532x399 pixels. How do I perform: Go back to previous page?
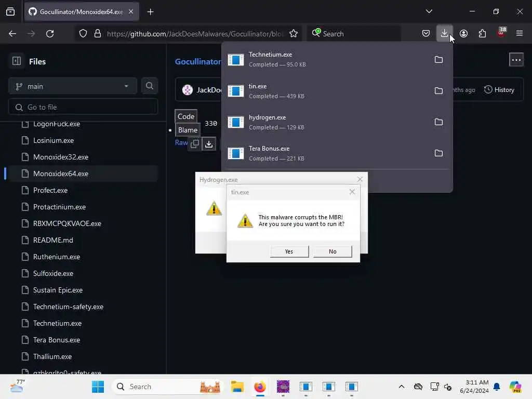(12, 34)
